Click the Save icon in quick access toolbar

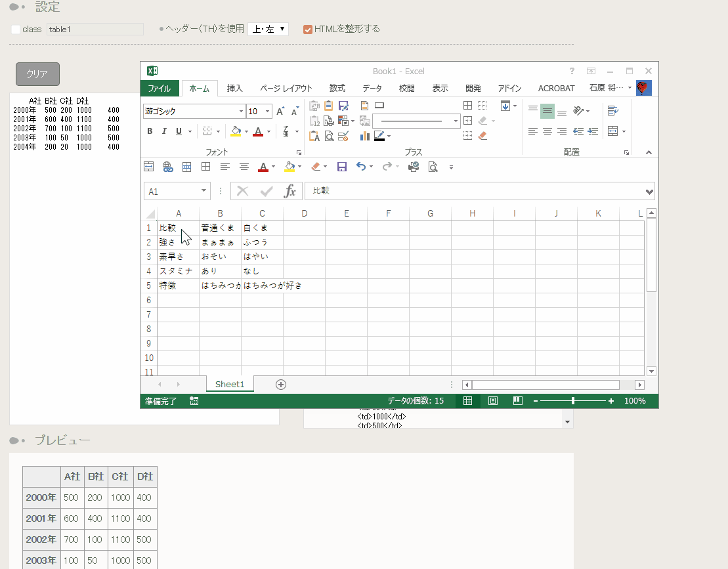[342, 167]
